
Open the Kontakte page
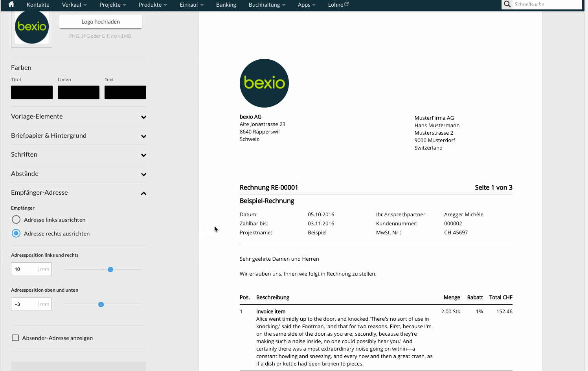pyautogui.click(x=38, y=5)
